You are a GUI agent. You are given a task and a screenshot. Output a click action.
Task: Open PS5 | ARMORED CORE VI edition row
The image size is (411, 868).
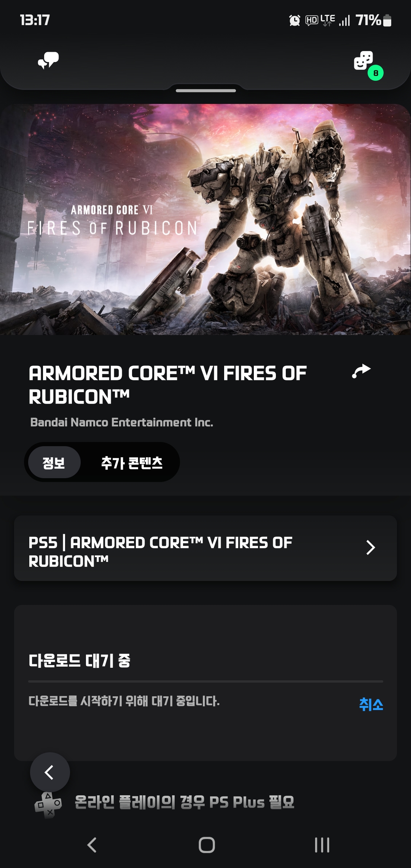(x=205, y=548)
